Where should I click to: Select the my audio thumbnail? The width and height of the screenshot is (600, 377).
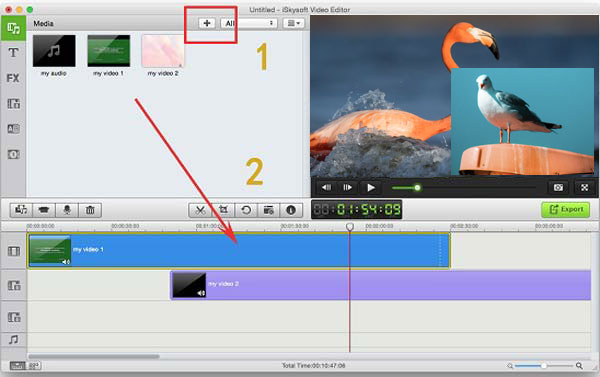click(x=54, y=51)
